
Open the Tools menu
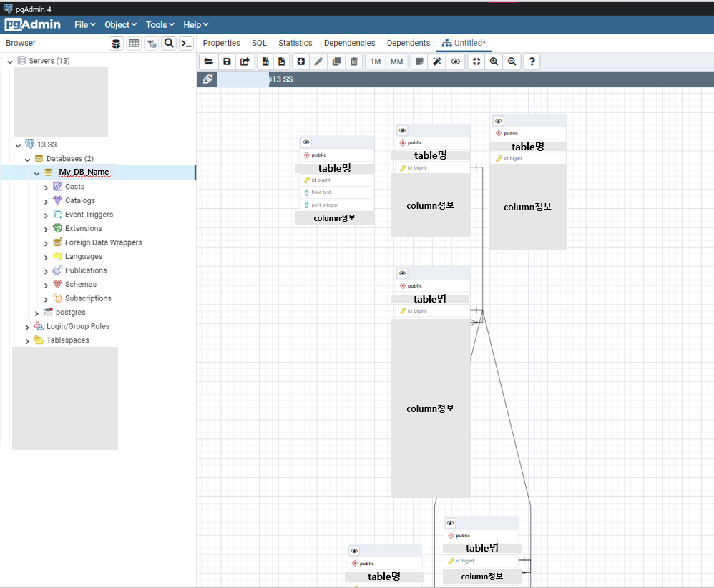point(159,24)
